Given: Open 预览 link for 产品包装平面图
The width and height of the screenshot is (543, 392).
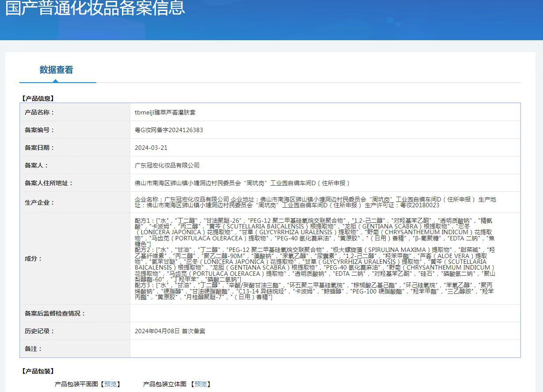Looking at the screenshot, I should pos(110,384).
